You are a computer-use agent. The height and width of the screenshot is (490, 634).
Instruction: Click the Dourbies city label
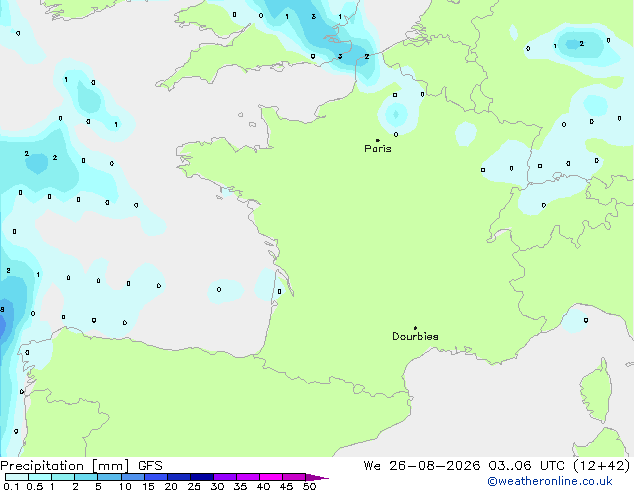click(415, 336)
